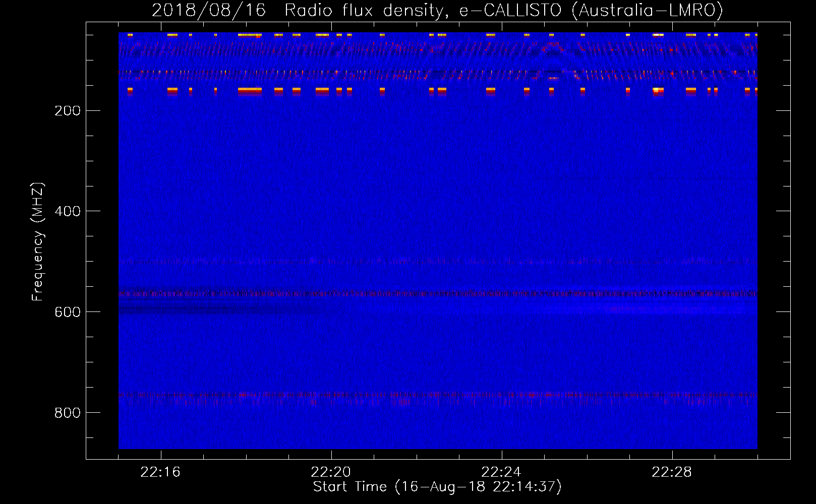This screenshot has height=504, width=816.
Task: Click the 22:24 time tick label
Action: pos(501,472)
